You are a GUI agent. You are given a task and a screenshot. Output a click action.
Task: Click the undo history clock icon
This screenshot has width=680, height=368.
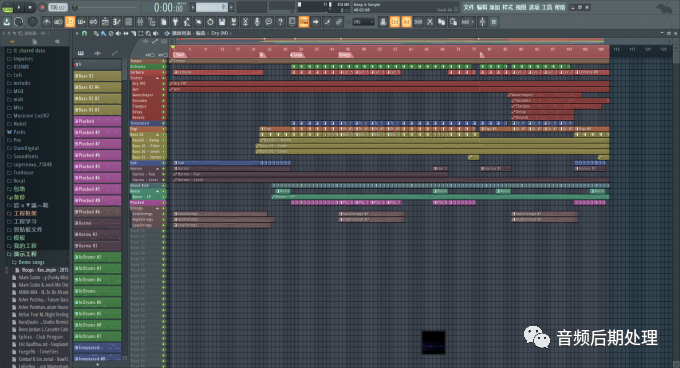[210, 22]
